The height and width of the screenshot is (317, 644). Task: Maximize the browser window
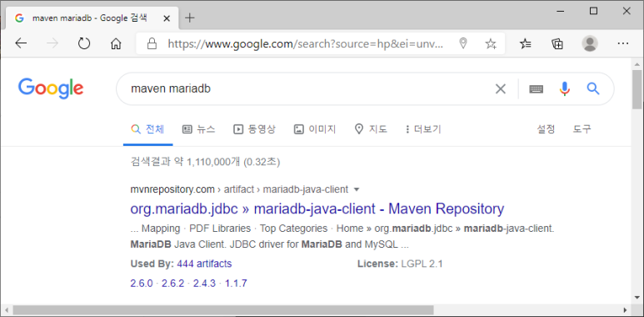(x=593, y=11)
